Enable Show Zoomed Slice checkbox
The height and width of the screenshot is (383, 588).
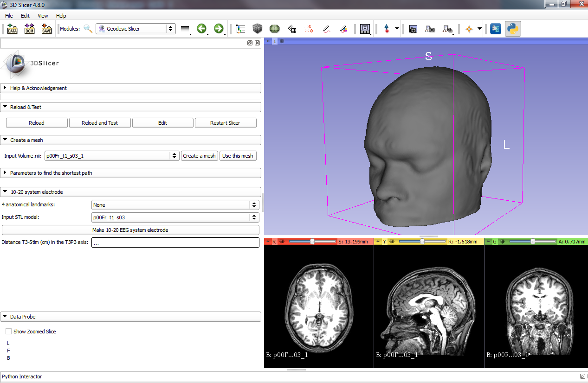(x=9, y=332)
